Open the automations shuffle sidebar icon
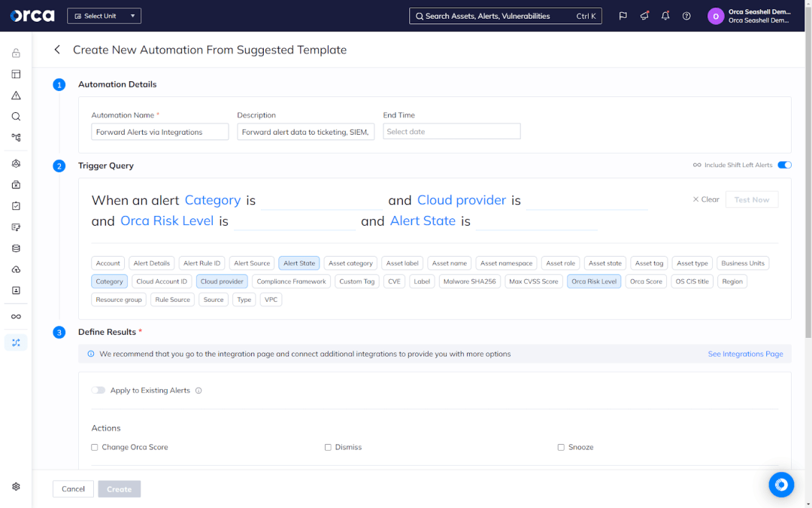The width and height of the screenshot is (812, 508). (x=16, y=342)
